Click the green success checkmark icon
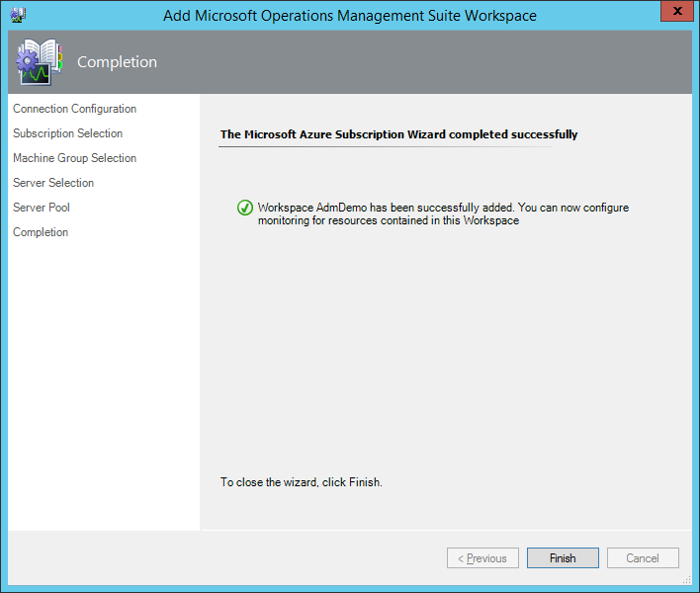Image resolution: width=700 pixels, height=593 pixels. (x=244, y=208)
